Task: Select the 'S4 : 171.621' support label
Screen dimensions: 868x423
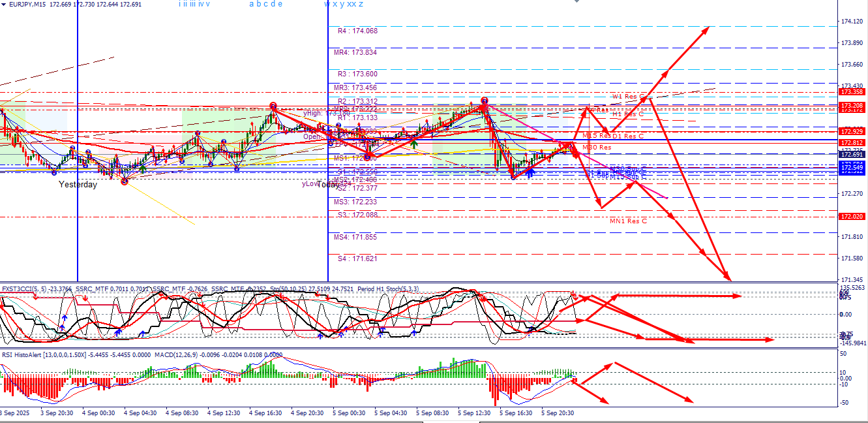Action: coord(357,259)
